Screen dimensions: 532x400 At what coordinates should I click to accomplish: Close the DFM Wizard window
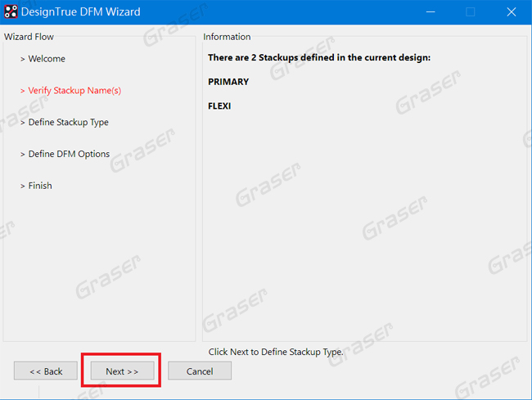click(512, 12)
